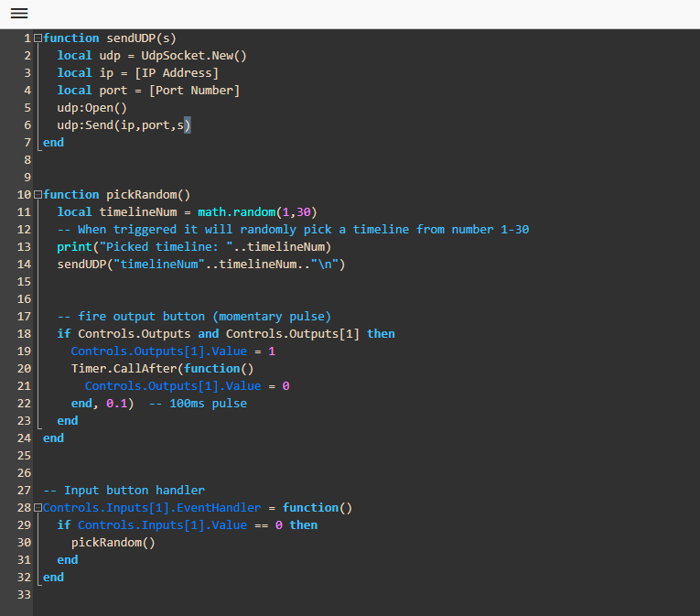Click the [IP Address] placeholder text
This screenshot has height=616, width=700.
point(177,73)
